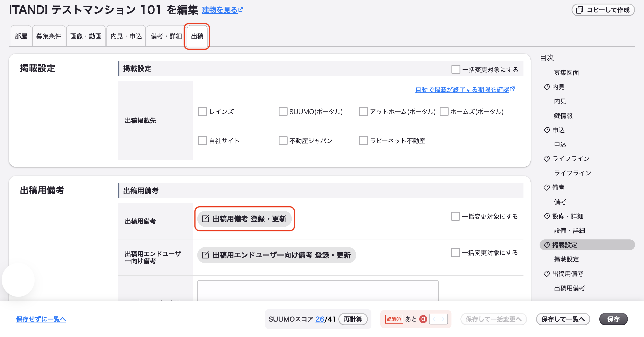This screenshot has width=644, height=337.
Task: Tick the アットホーム(ポータル) checkbox
Action: click(x=363, y=111)
